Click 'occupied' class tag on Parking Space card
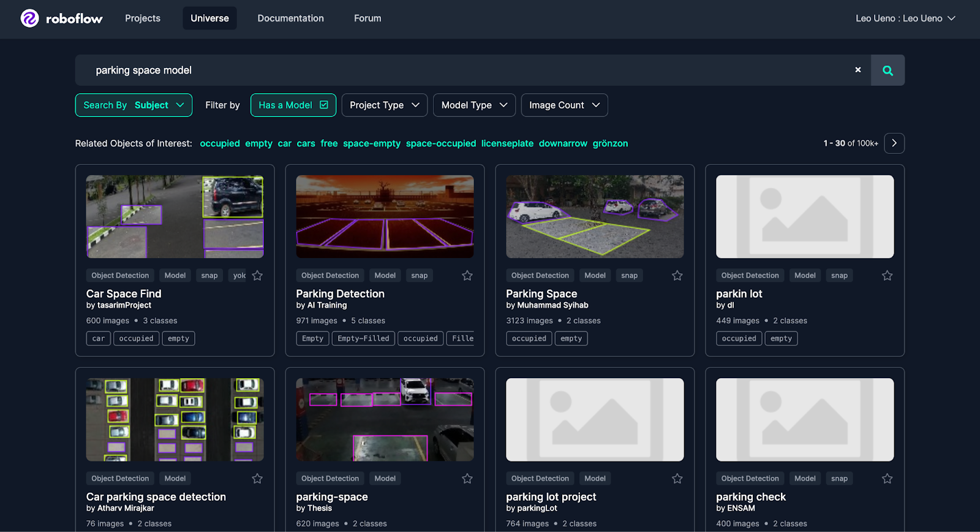Screen dimensions: 980x532 coord(529,338)
